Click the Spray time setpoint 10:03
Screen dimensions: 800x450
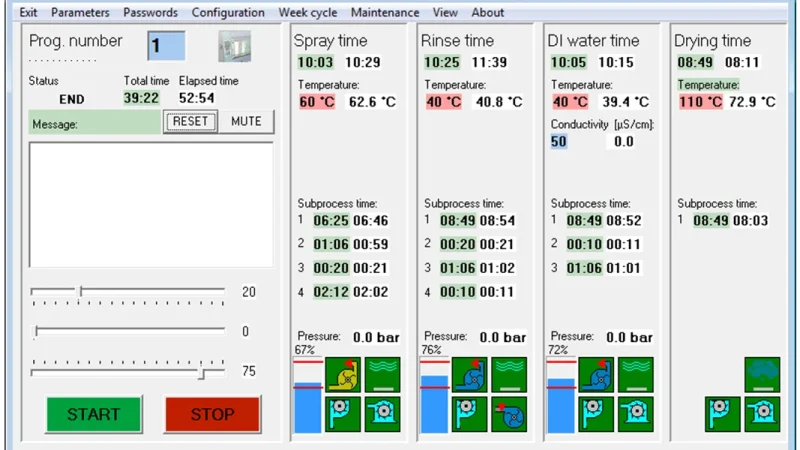[315, 62]
